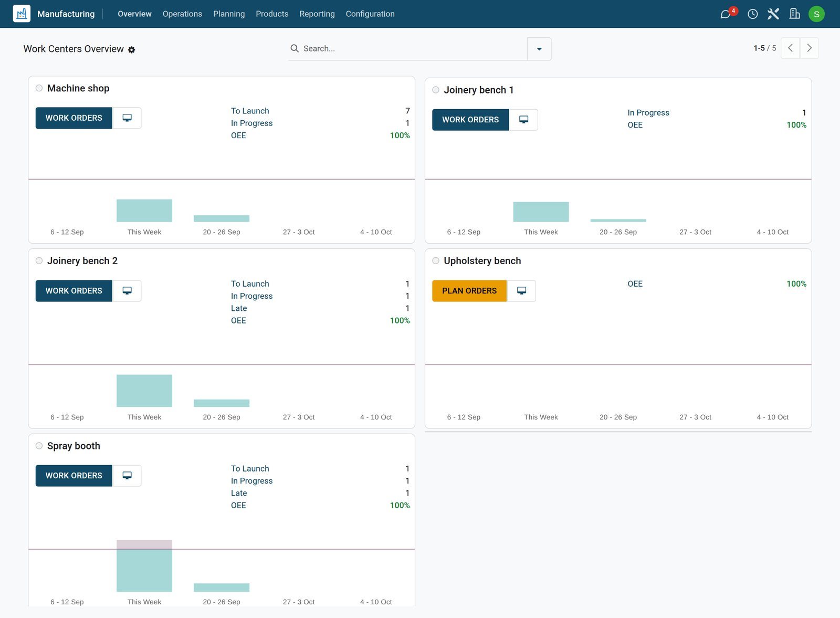Viewport: 840px width, 618px height.
Task: Click the Manufacturing app logo icon
Action: 22,14
